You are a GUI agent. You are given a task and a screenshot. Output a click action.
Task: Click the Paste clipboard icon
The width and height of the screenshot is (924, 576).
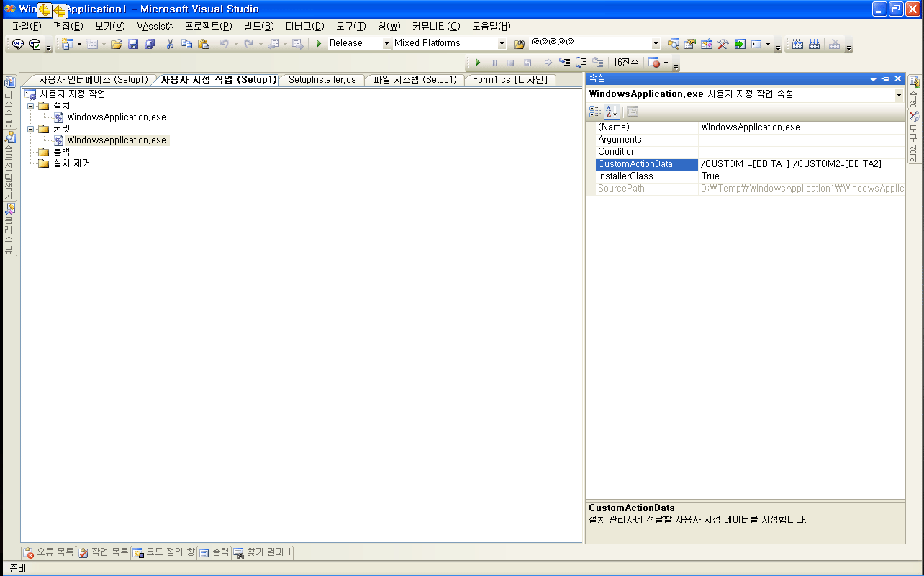(x=203, y=44)
